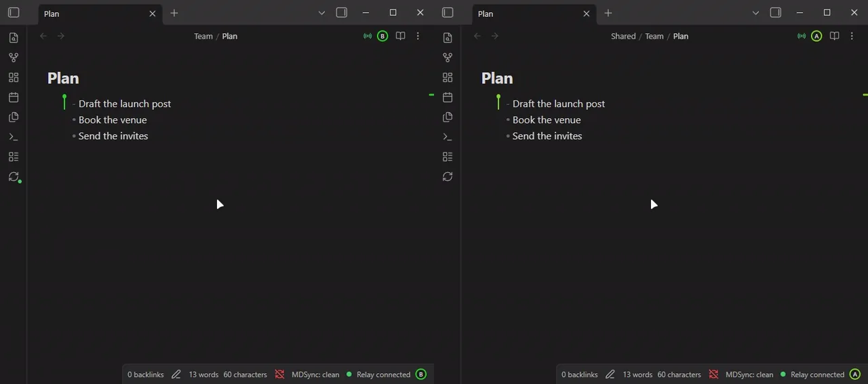Create new canvas from left window ribbon
Screen dimensions: 868x384
[x=14, y=77]
